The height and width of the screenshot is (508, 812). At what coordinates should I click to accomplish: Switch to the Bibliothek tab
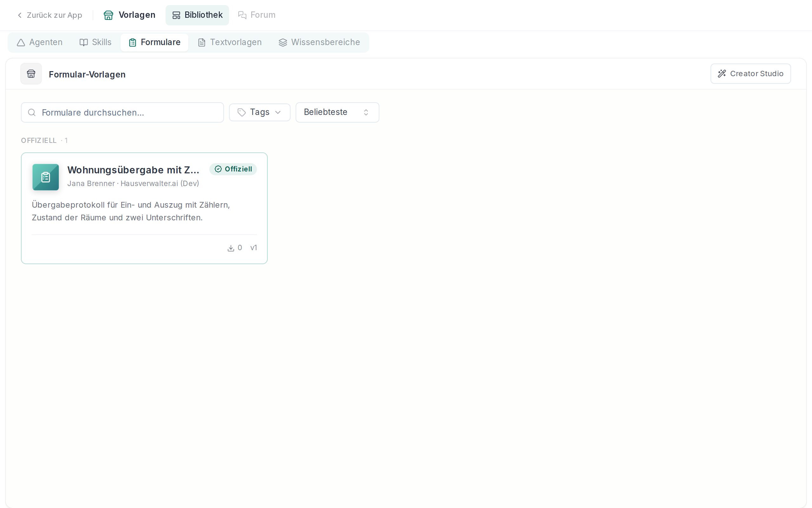[x=197, y=15]
